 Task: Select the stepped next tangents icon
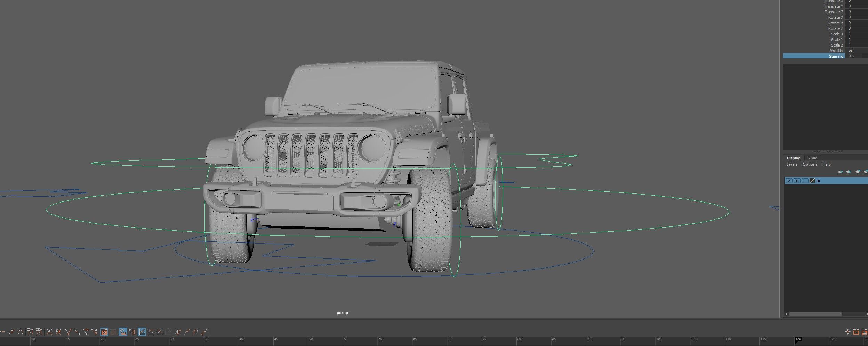21,332
